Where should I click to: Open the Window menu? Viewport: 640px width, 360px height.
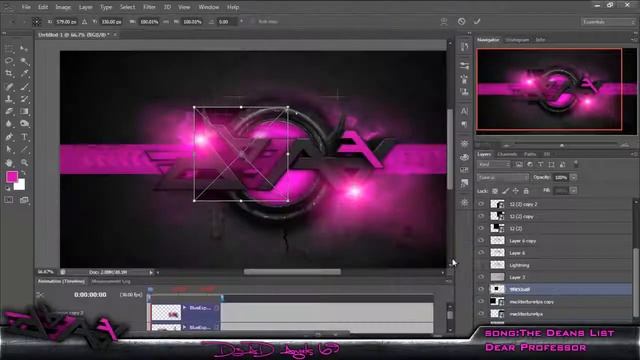[x=209, y=7]
